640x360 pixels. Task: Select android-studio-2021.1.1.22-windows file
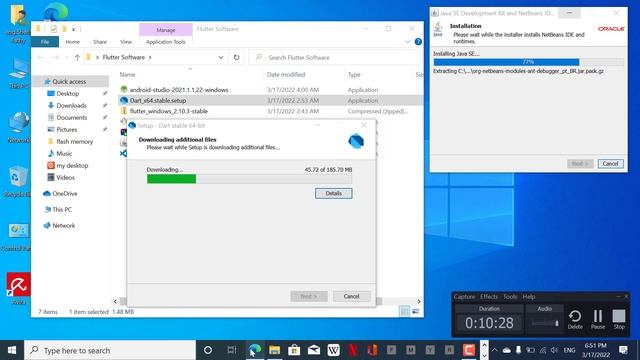click(179, 90)
